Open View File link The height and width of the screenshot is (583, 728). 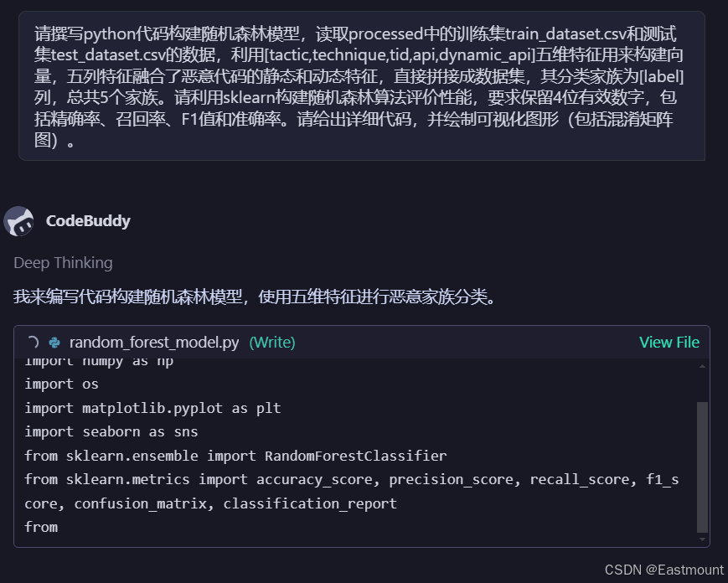[669, 343]
